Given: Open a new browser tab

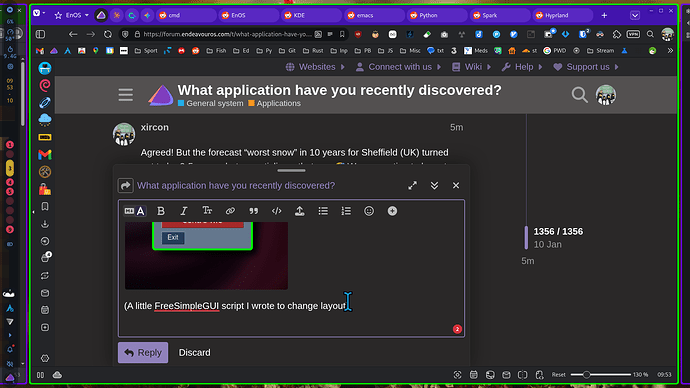Looking at the screenshot, I should pyautogui.click(x=604, y=15).
